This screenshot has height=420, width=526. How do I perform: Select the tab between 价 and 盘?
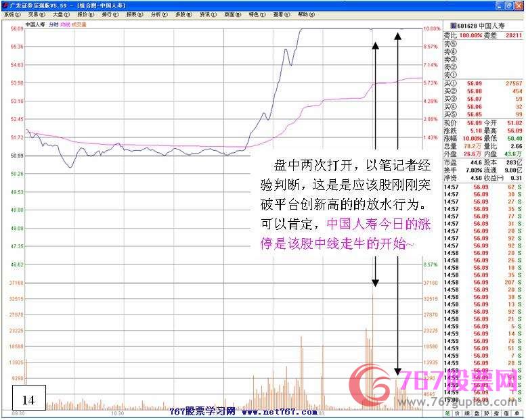point(467,413)
